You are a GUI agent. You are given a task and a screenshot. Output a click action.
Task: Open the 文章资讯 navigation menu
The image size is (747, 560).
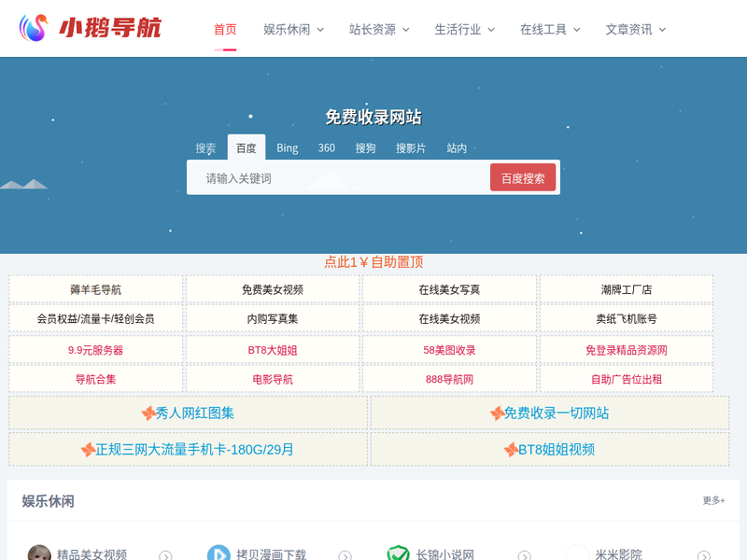coord(628,30)
